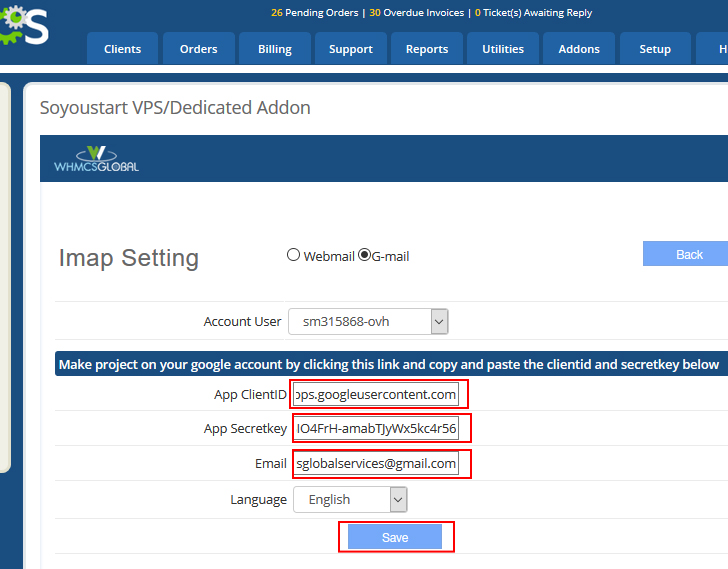The width and height of the screenshot is (728, 569).
Task: Select the G-mail radio button
Action: point(365,255)
